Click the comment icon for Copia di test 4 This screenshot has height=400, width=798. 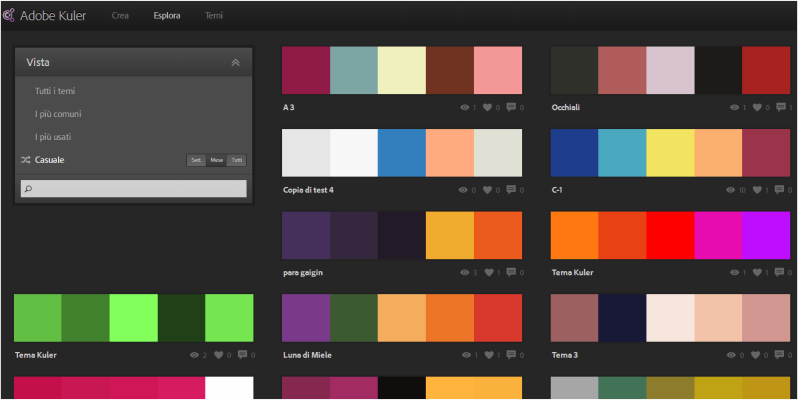[x=511, y=189]
